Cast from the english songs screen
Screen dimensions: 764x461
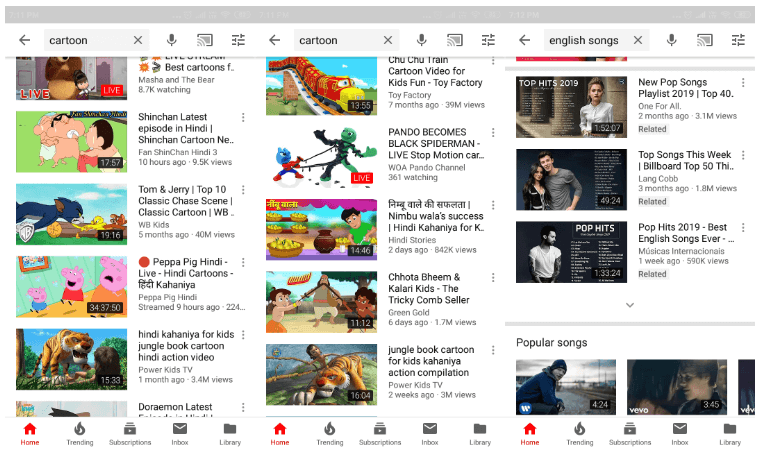705,40
